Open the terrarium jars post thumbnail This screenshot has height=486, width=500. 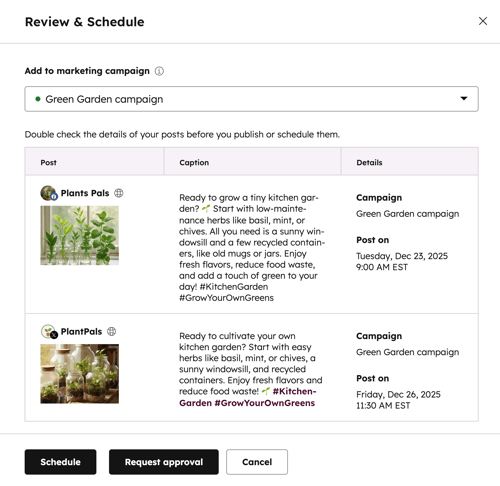tap(79, 374)
